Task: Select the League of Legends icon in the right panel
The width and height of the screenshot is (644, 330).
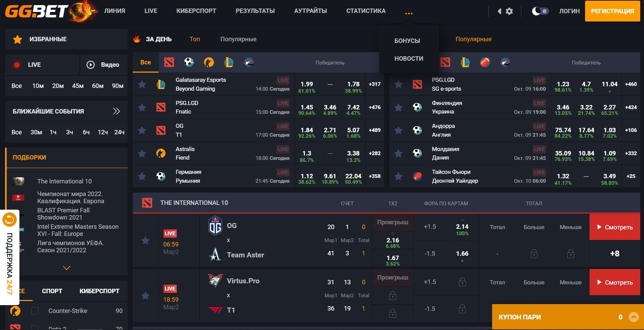Action: (465, 62)
